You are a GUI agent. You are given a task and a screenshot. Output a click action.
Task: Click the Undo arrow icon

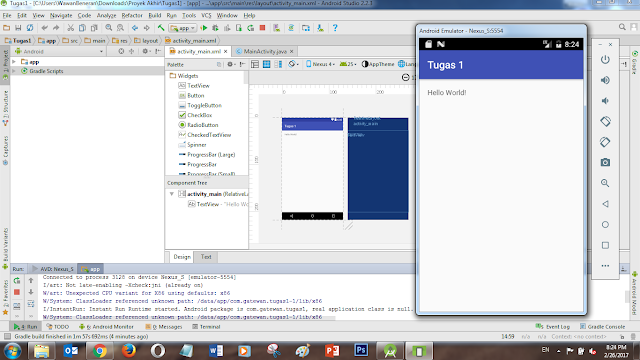44,28
